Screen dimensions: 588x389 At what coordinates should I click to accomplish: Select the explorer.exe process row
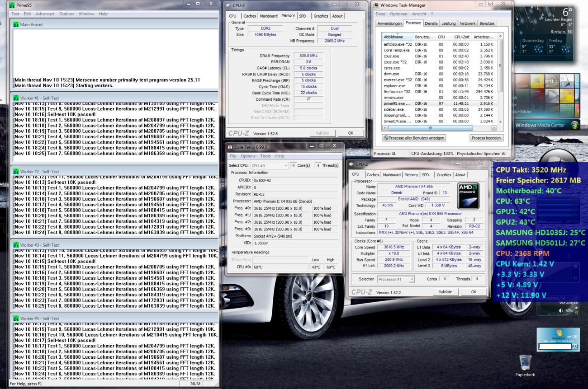pos(439,85)
